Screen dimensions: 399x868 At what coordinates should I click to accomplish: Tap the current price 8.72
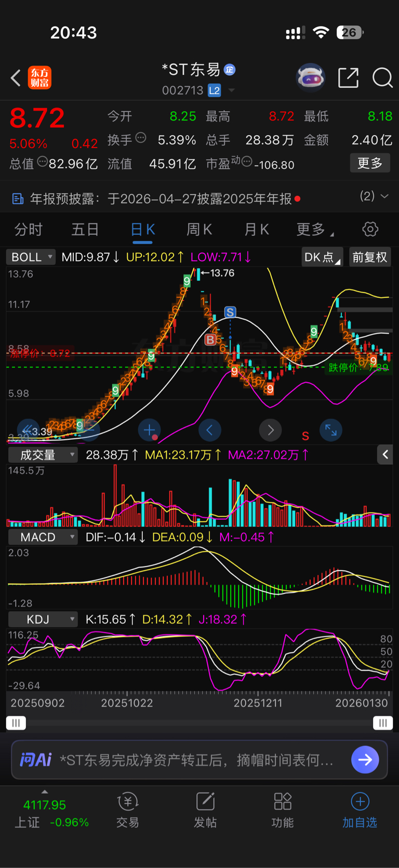click(x=37, y=118)
